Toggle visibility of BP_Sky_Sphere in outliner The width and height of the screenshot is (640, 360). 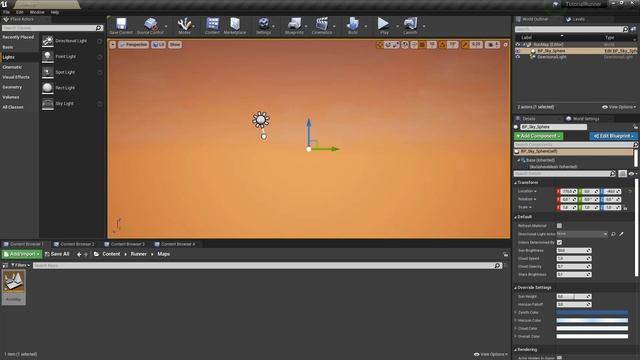[x=518, y=51]
